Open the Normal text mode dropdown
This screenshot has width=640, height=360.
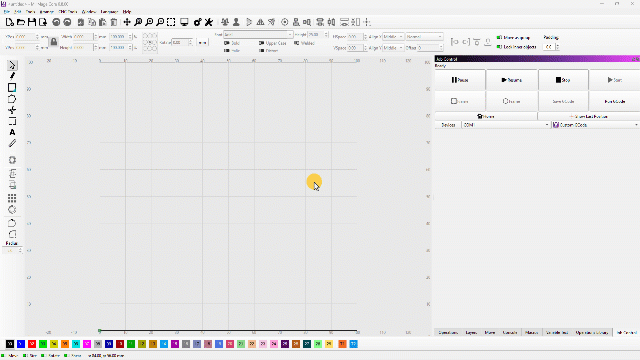[424, 36]
